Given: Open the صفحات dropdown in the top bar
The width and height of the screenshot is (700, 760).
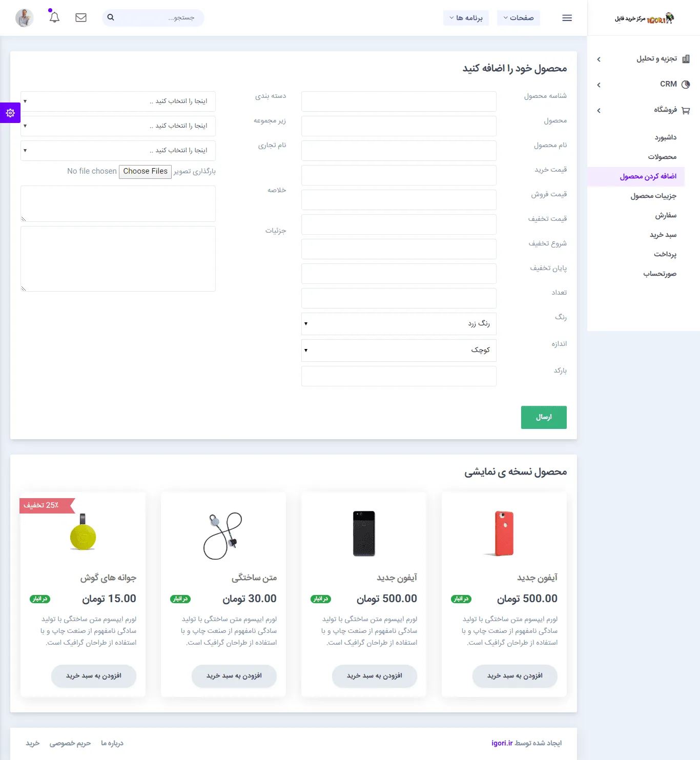Looking at the screenshot, I should (518, 18).
